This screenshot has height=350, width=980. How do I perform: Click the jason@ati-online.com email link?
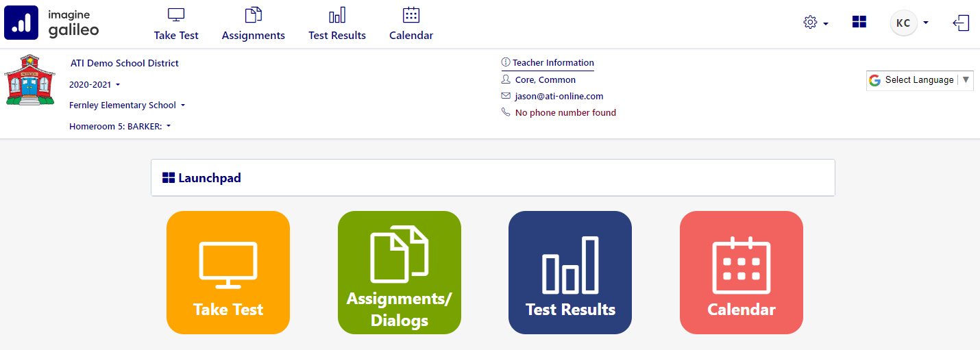point(559,97)
